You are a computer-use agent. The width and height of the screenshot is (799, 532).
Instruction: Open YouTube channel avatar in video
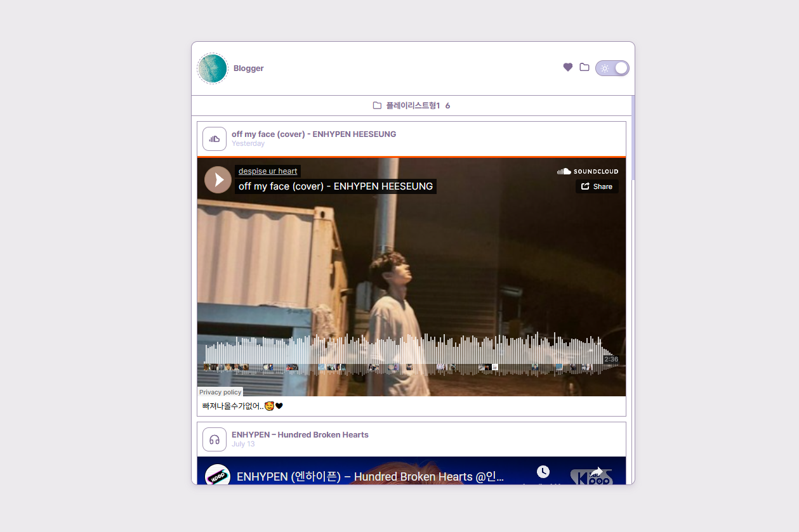coord(218,476)
